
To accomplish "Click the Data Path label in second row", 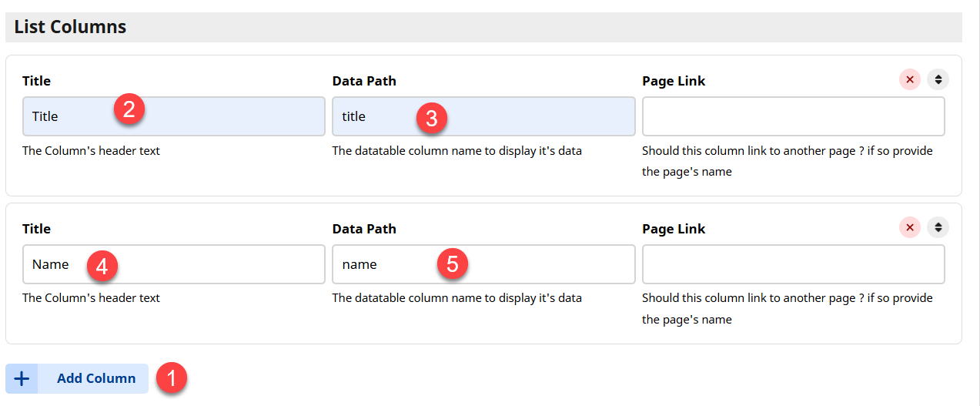I will coord(364,229).
